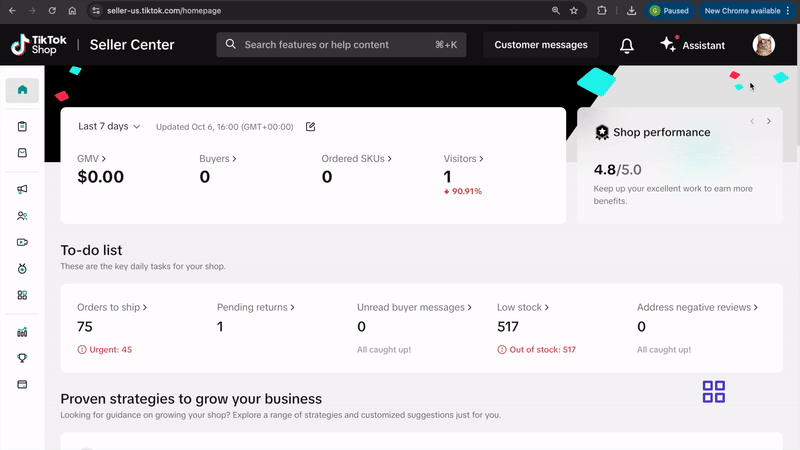The width and height of the screenshot is (800, 450).
Task: Click the Customer messages button
Action: click(541, 45)
